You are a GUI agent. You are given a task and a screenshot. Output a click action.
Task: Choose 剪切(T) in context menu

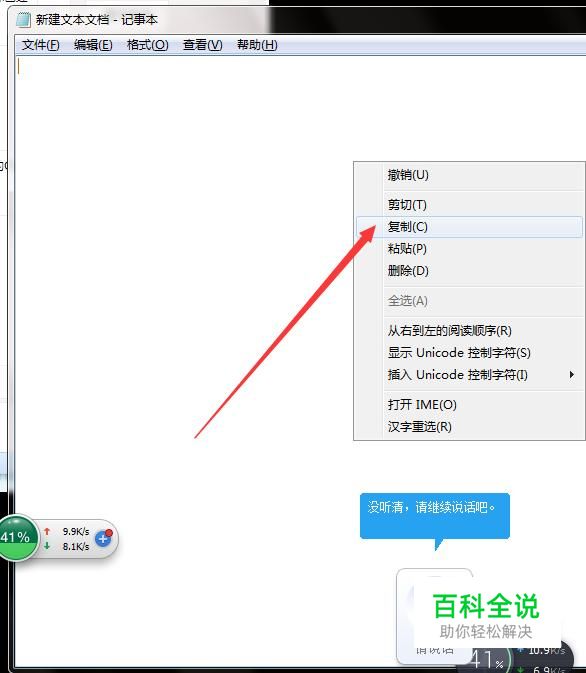click(469, 205)
